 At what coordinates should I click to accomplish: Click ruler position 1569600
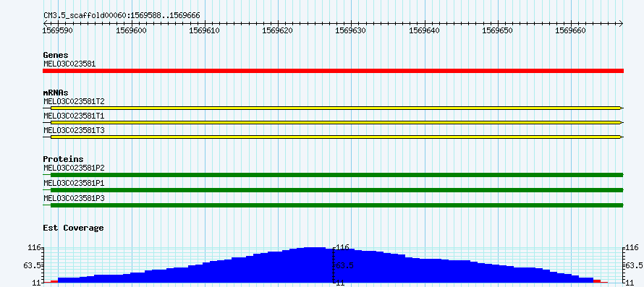coord(132,30)
